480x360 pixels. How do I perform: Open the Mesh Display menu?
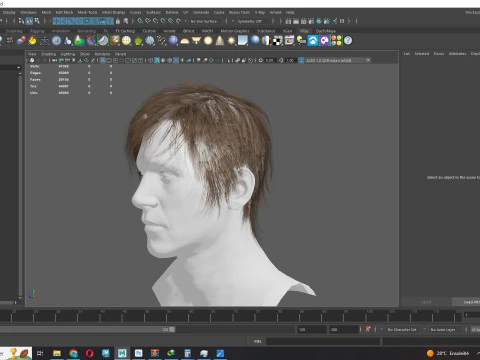113,12
